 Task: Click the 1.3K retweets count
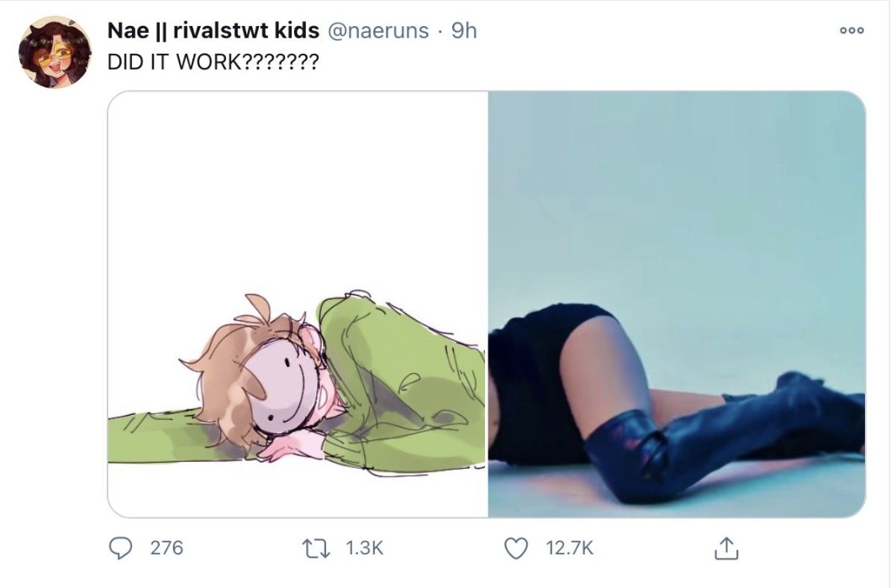coord(364,548)
